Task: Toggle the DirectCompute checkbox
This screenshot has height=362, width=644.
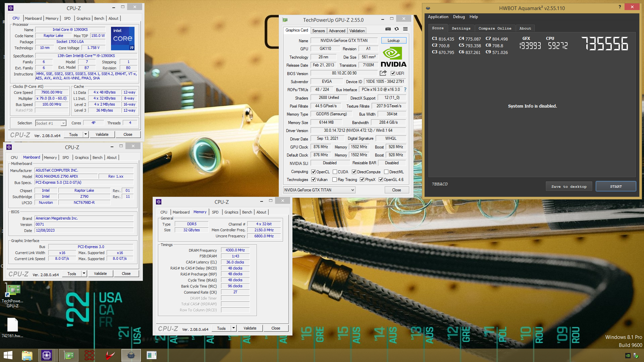Action: 354,172
